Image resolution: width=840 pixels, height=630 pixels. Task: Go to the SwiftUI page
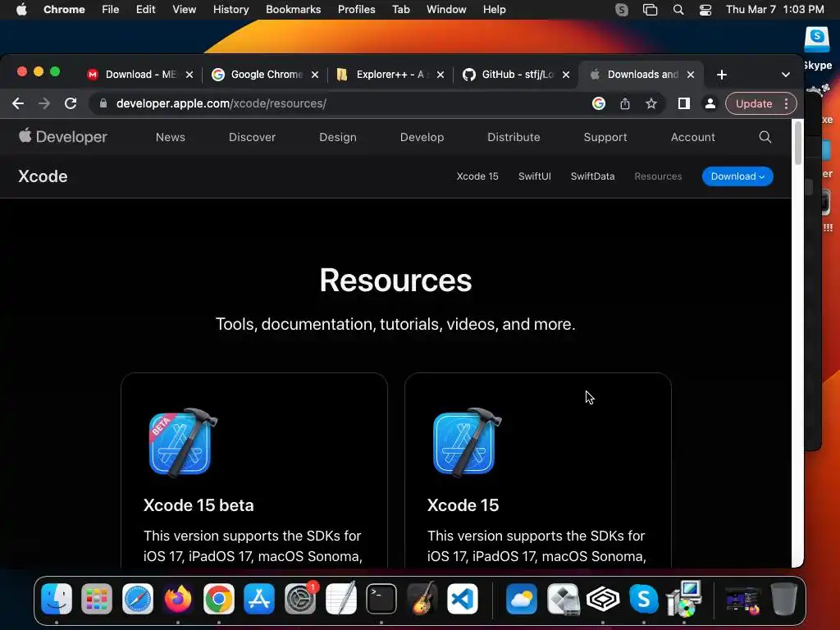point(535,176)
